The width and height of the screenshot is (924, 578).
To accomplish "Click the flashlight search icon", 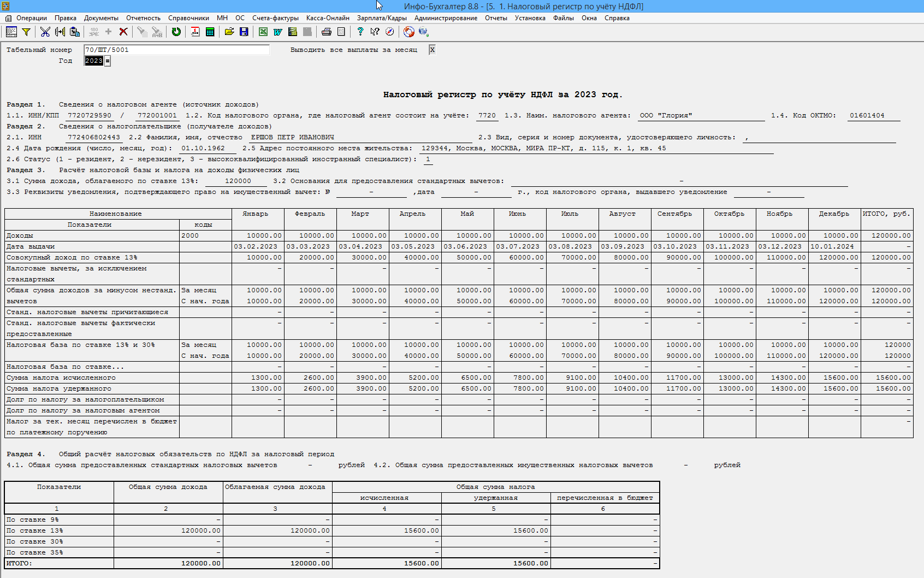I will pyautogui.click(x=141, y=32).
